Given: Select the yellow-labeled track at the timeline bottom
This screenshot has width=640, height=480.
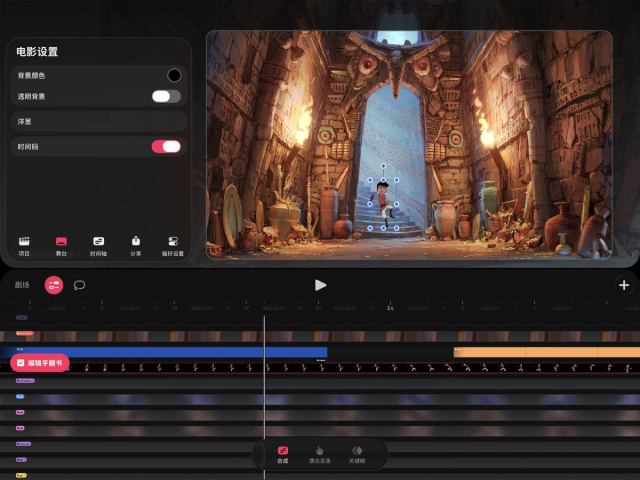Looking at the screenshot, I should coord(21,475).
